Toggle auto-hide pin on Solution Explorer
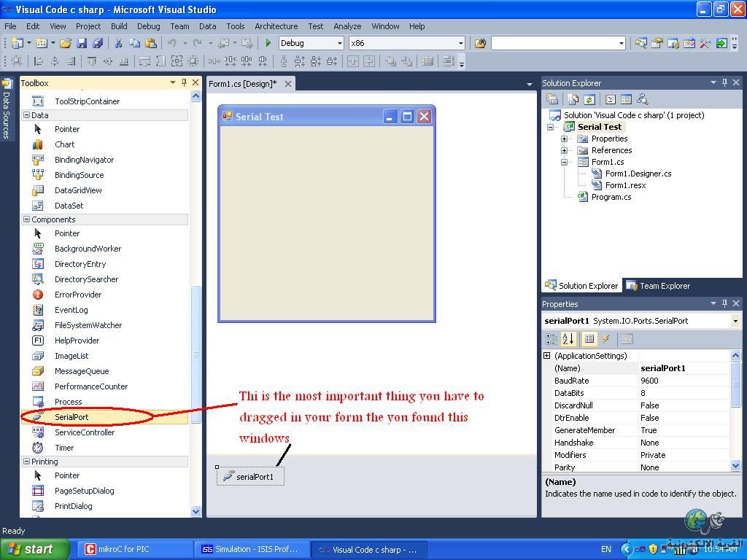Image resolution: width=747 pixels, height=560 pixels. coord(724,82)
